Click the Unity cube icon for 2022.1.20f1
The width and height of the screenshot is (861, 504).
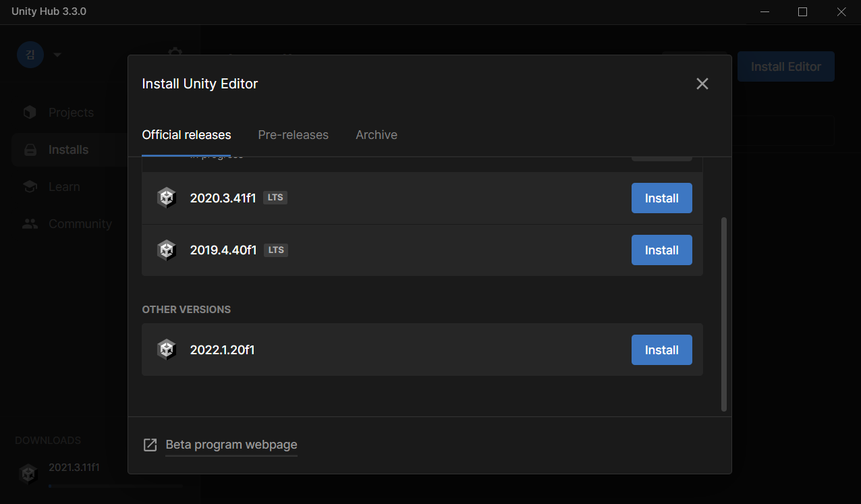[x=166, y=349]
